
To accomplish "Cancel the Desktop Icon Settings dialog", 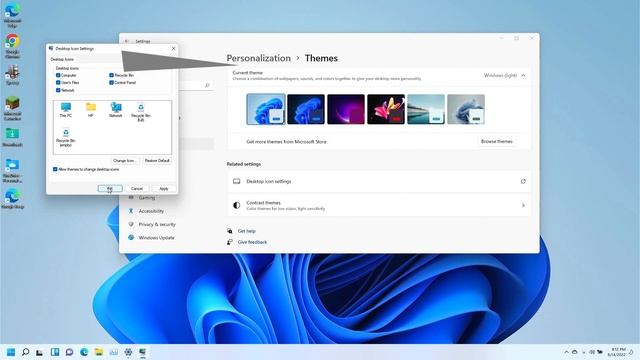I will (x=137, y=189).
